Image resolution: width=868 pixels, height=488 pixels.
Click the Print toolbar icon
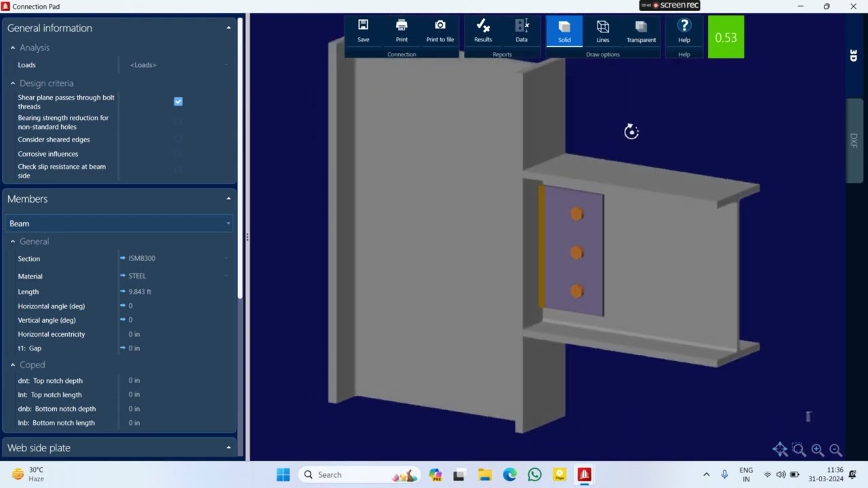tap(401, 31)
